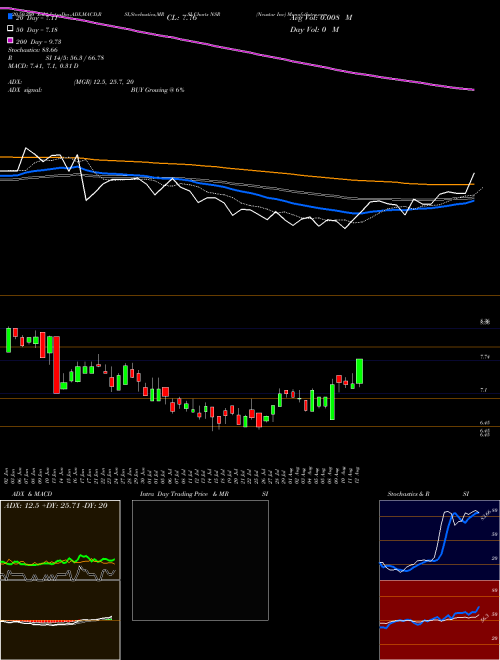Click the magenta 200 Day legend swatch
Screen dimensions: 500x660
[x=10, y=41]
